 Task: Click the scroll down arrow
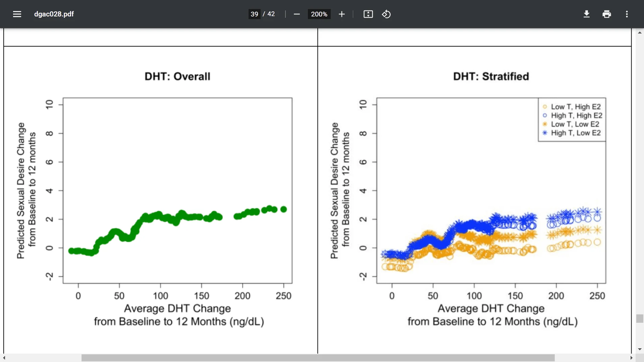click(640, 349)
